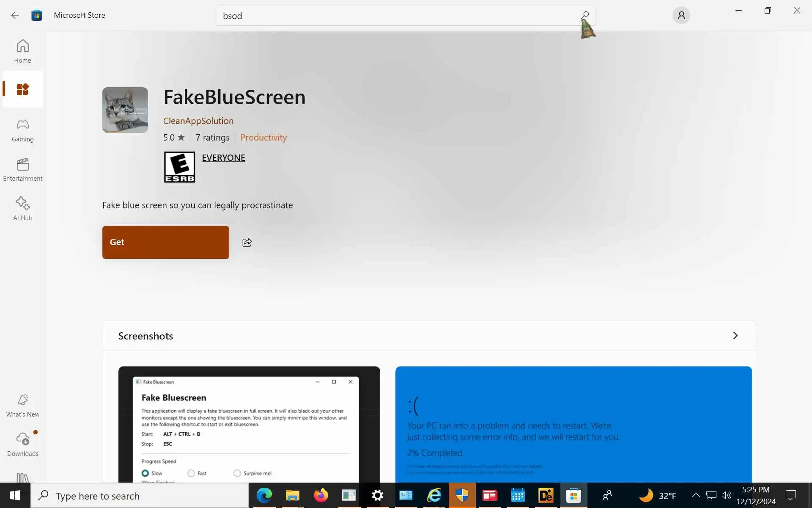Expand the Screenshots section chevron
The width and height of the screenshot is (812, 508).
[735, 336]
